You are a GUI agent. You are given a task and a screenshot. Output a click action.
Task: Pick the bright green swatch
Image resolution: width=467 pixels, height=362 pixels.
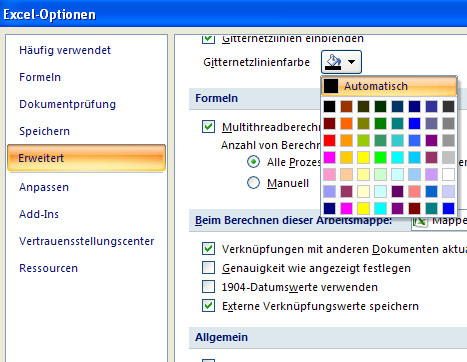click(x=380, y=157)
